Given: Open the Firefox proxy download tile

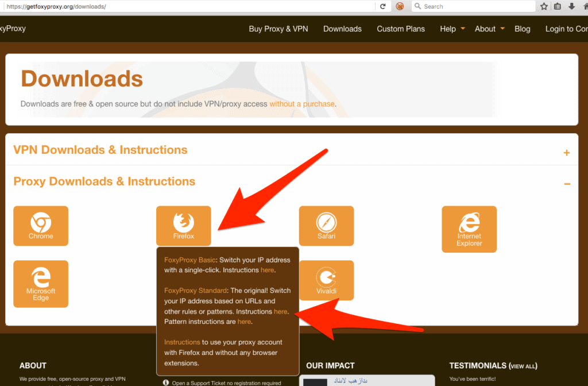Looking at the screenshot, I should coord(184,226).
